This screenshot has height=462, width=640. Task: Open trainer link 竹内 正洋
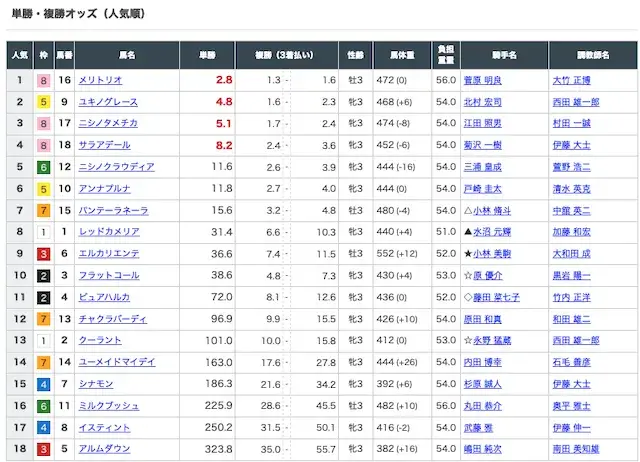point(571,297)
